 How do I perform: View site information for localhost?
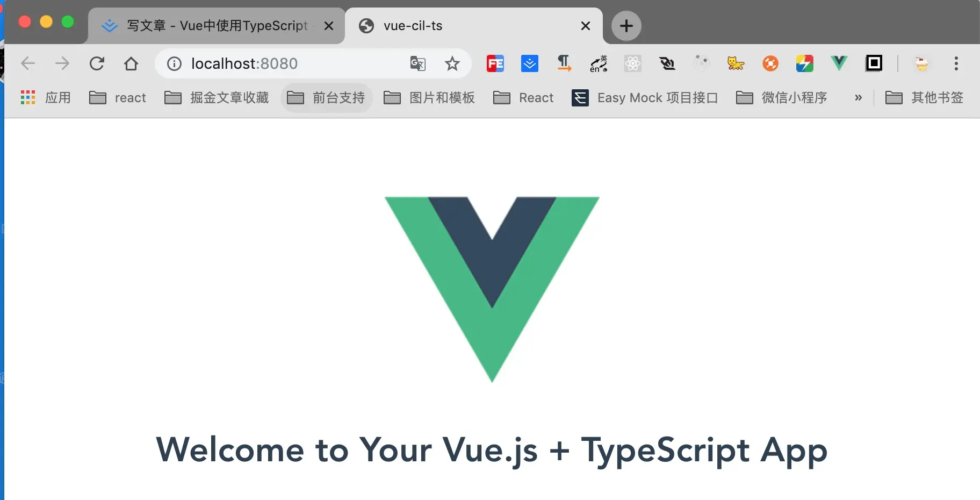(x=174, y=64)
